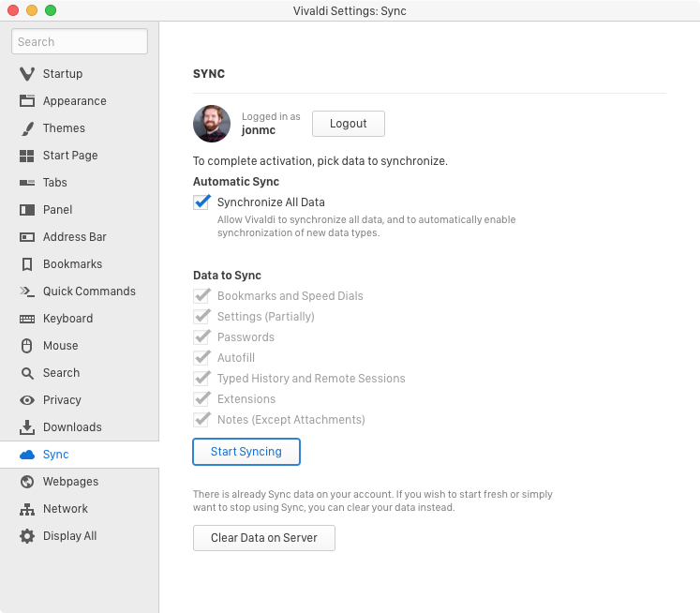Uncheck Synchronize All Data checkbox
Image resolution: width=700 pixels, height=613 pixels.
pyautogui.click(x=201, y=202)
